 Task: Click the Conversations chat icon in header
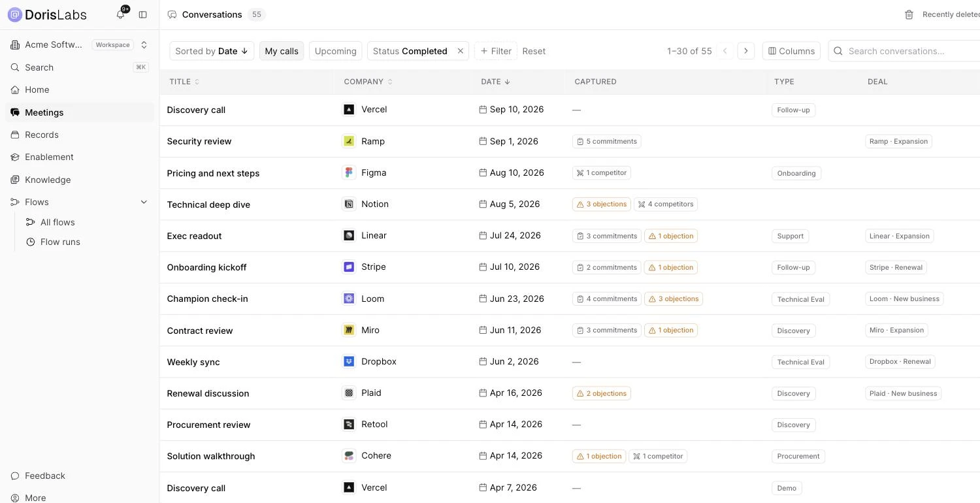(x=172, y=14)
